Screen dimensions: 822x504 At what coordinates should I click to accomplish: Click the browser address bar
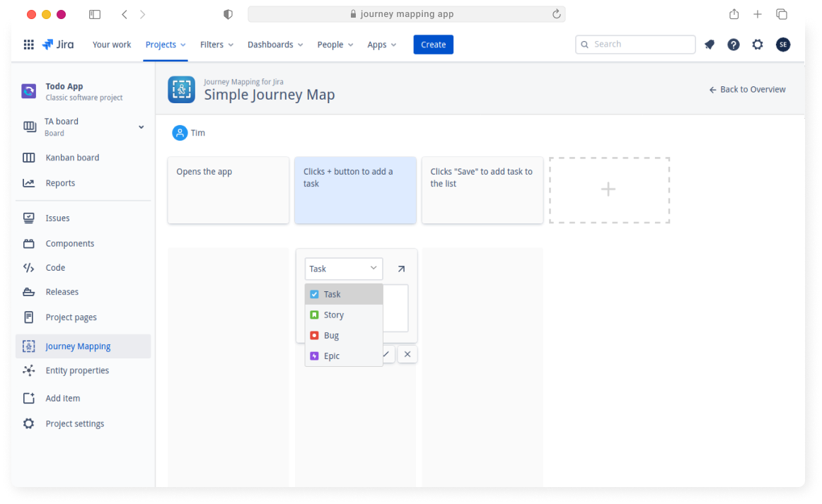pos(407,14)
